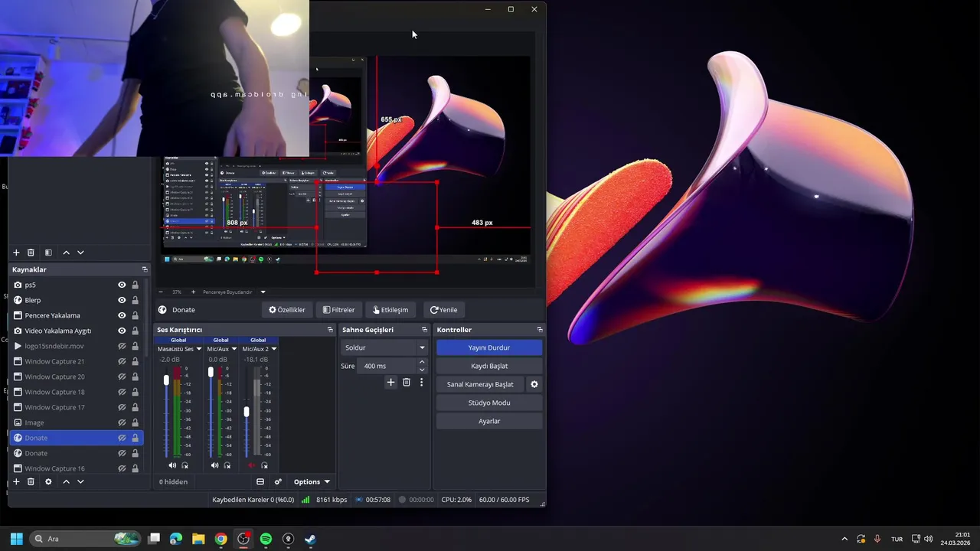Open the Soldur transition combo box

384,347
